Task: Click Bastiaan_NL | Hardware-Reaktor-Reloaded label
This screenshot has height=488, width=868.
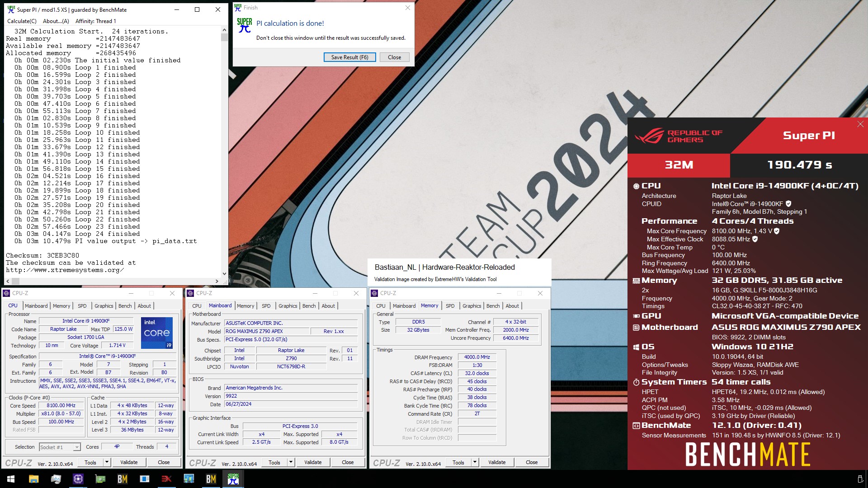Action: [x=445, y=267]
